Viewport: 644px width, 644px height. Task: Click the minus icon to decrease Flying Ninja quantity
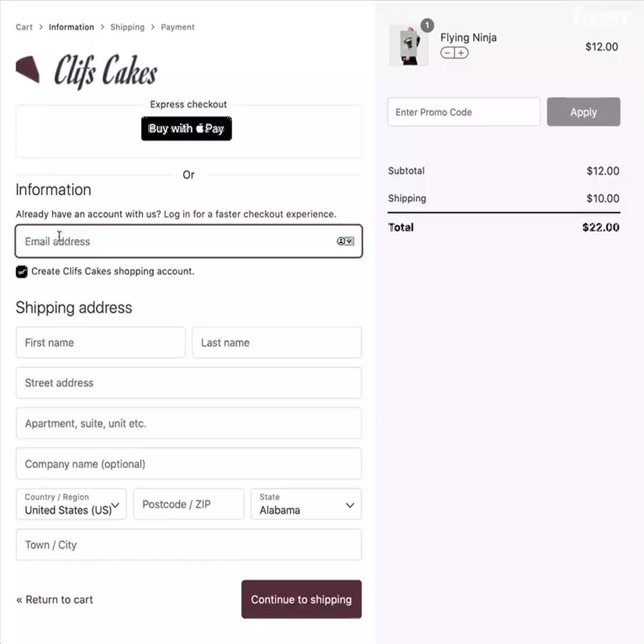(x=447, y=53)
